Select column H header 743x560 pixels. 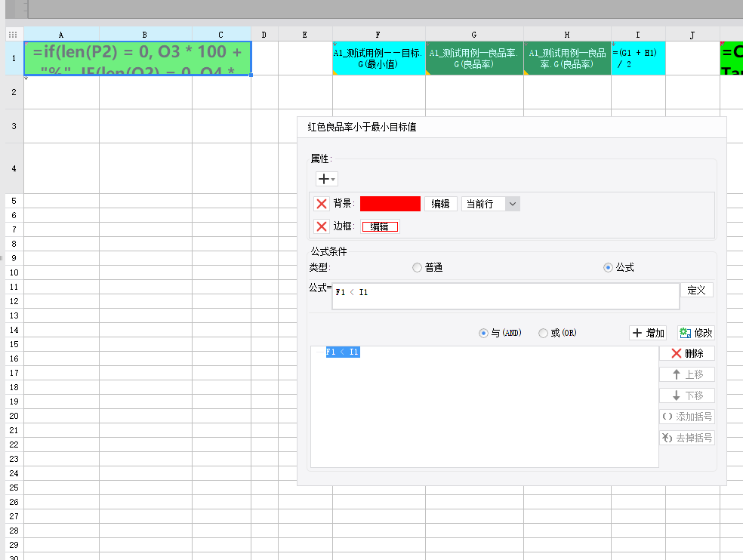567,35
